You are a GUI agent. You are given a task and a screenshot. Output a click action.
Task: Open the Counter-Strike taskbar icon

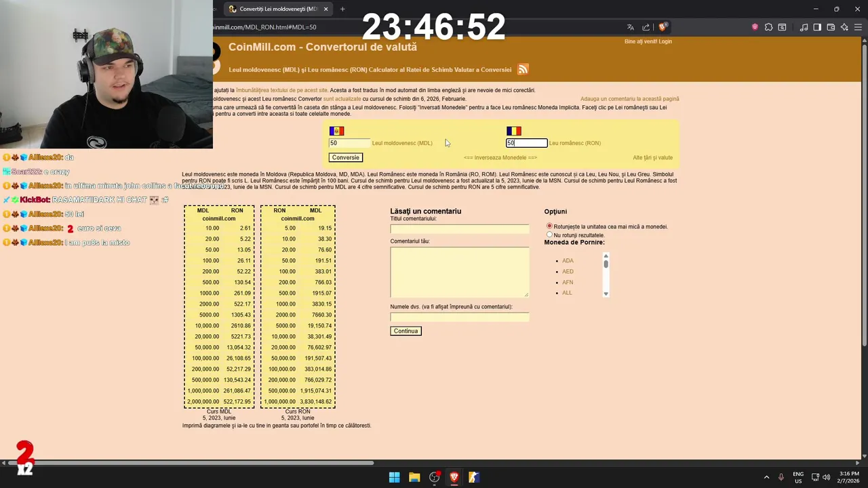[x=474, y=477]
